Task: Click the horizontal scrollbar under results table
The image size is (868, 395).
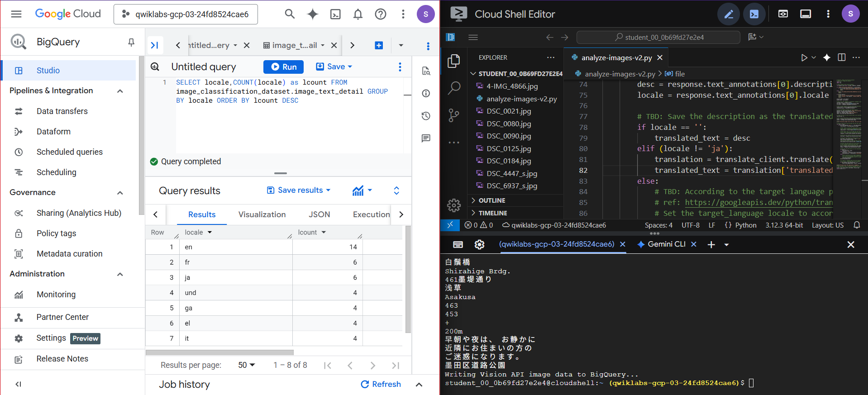Action: [x=220, y=352]
